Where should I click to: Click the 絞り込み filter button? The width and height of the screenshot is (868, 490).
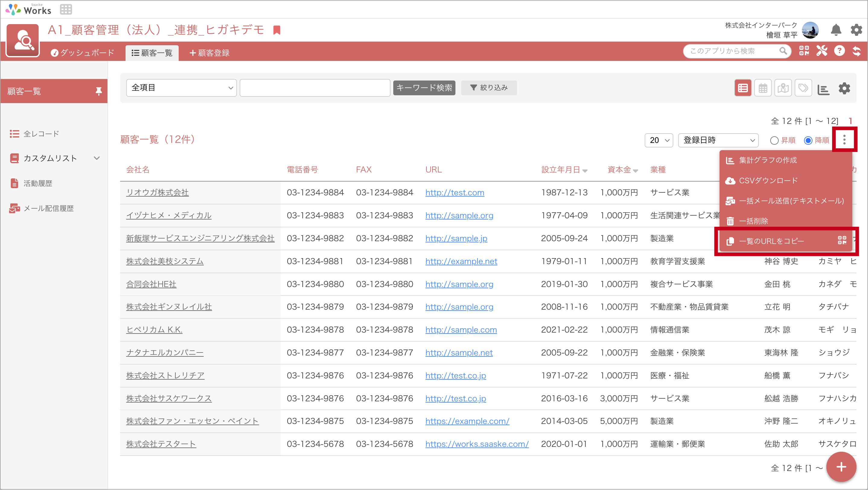point(489,88)
